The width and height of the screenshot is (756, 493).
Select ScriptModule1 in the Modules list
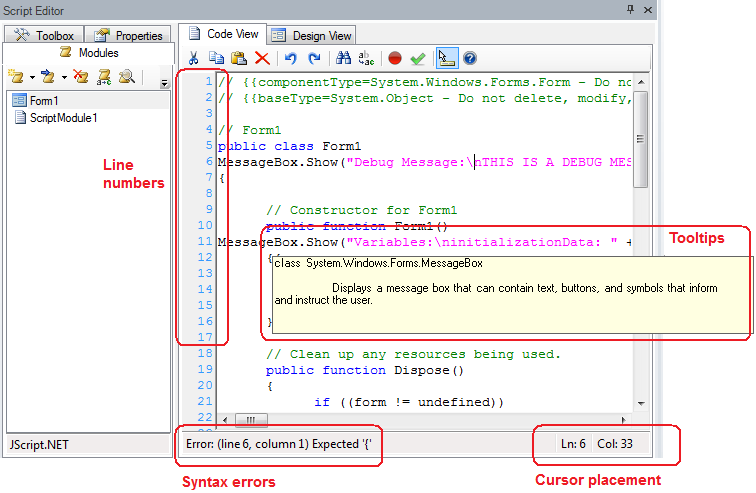coord(56,118)
